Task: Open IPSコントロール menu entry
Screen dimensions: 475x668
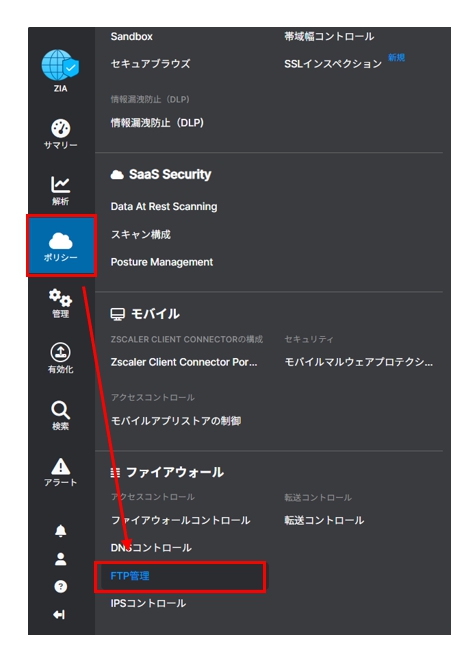Action: [148, 603]
